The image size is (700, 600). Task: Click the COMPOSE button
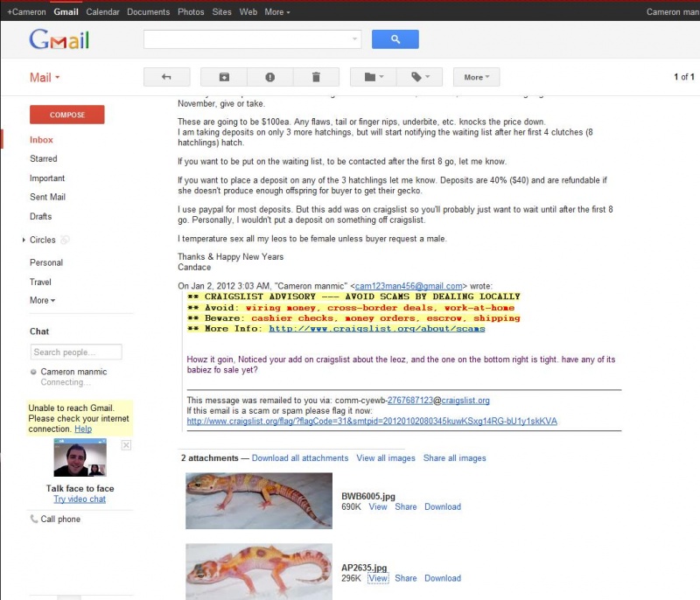[x=67, y=115]
